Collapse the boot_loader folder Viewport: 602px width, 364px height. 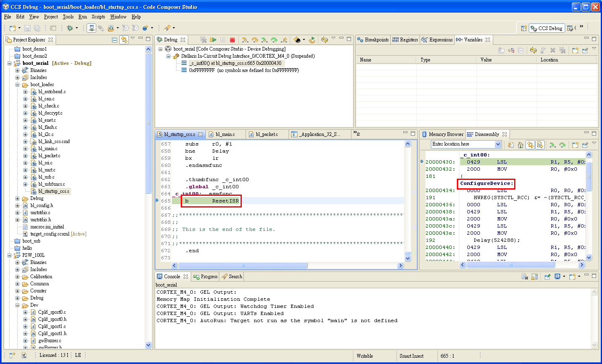[17, 85]
